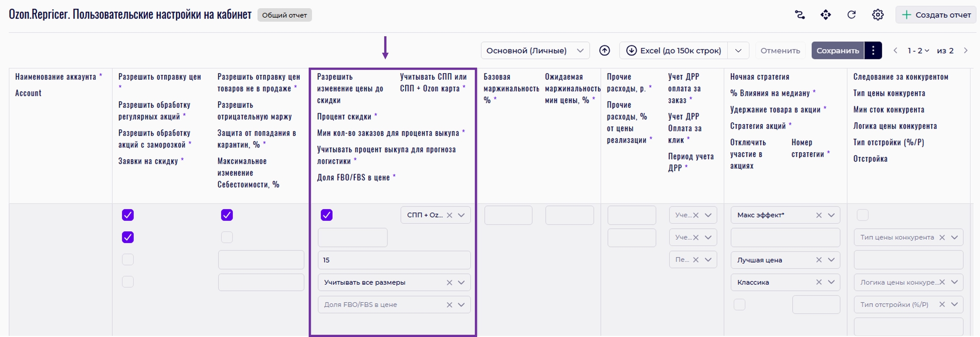Clear the Лучшая цена selection with X
This screenshot has width=980, height=337.
click(818, 260)
